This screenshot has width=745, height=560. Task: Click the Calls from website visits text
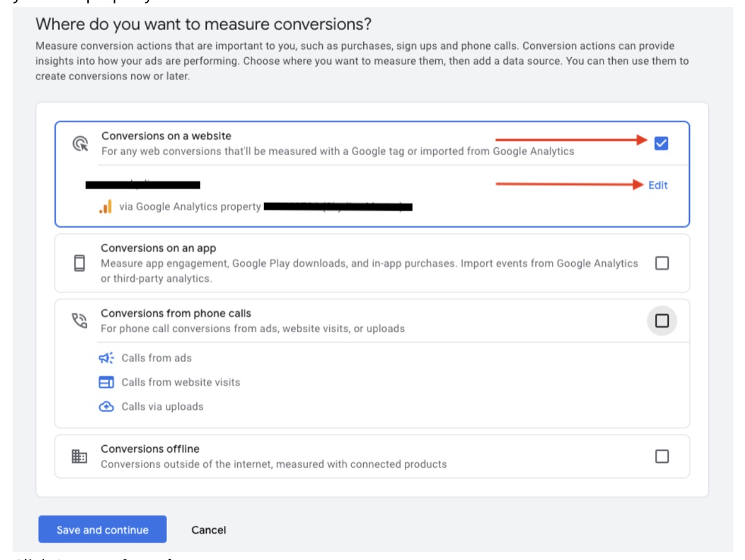(181, 382)
